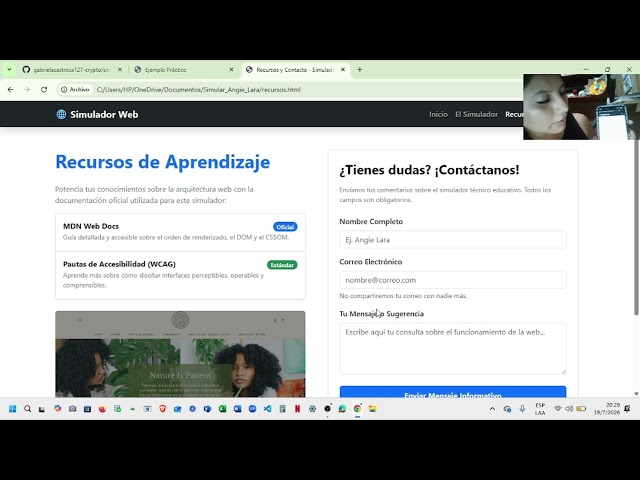Click the Simulador Web brand title
The width and height of the screenshot is (640, 480).
[x=104, y=114]
